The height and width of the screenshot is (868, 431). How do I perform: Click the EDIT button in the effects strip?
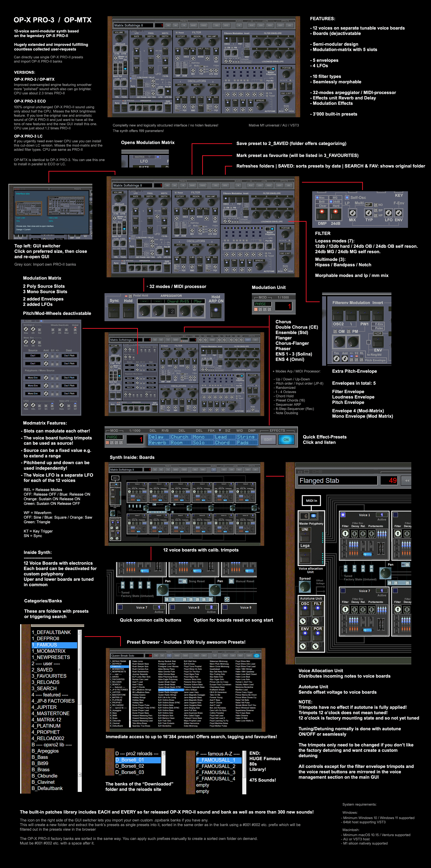tap(268, 439)
